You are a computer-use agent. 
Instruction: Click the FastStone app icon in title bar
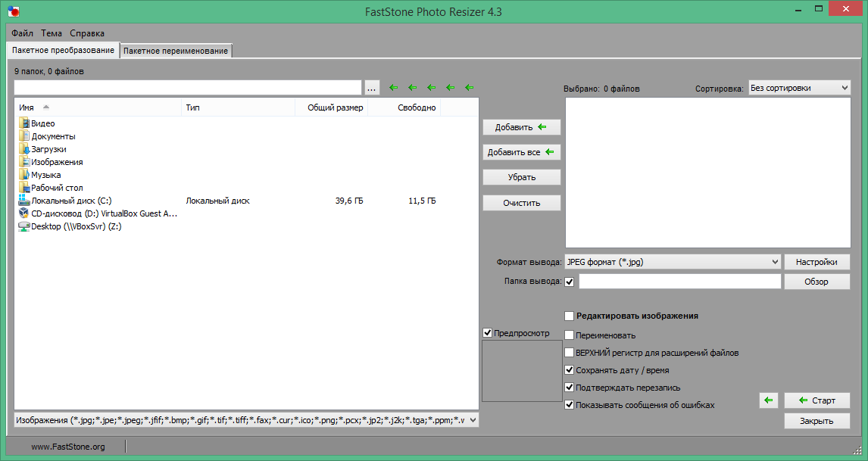coord(14,11)
